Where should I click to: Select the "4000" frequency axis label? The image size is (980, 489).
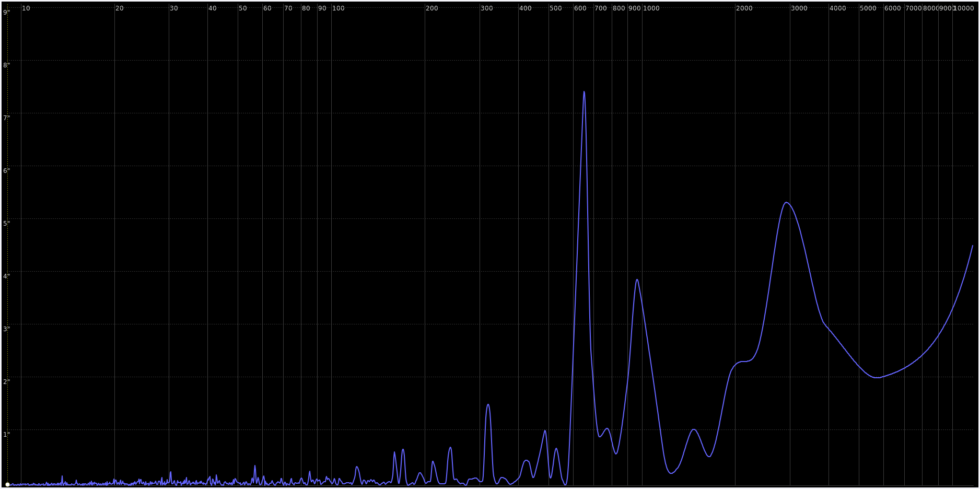coord(838,8)
